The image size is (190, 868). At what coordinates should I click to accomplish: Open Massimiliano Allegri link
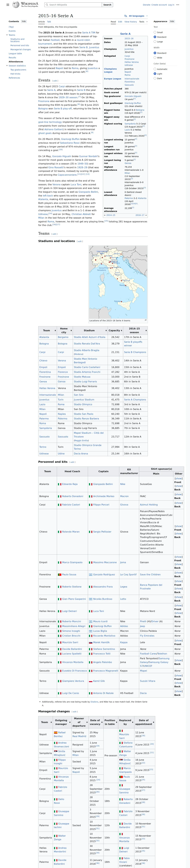tap(74, 626)
